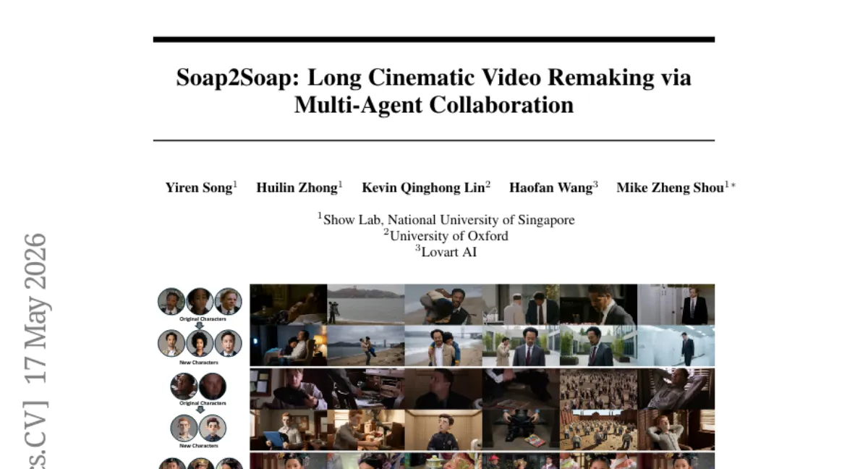Select the title line 'Multi-Agent Collaboration'
This screenshot has height=469, width=868.
click(433, 105)
